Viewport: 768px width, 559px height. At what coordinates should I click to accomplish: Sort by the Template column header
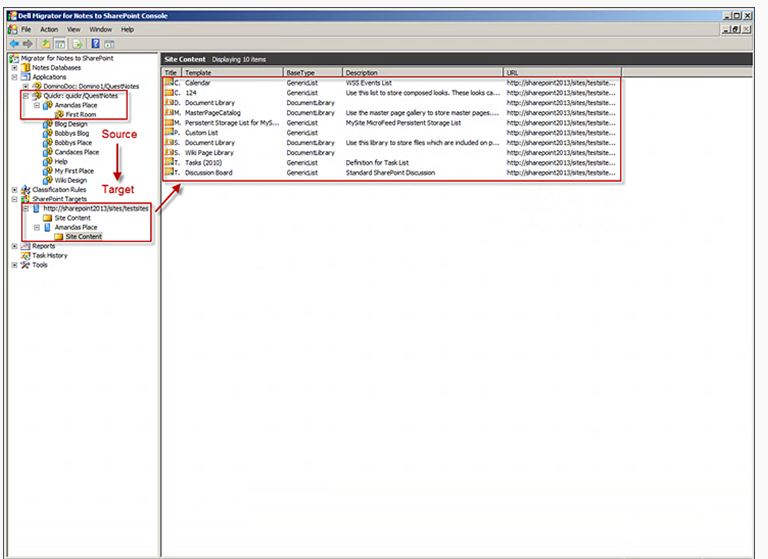pos(233,73)
